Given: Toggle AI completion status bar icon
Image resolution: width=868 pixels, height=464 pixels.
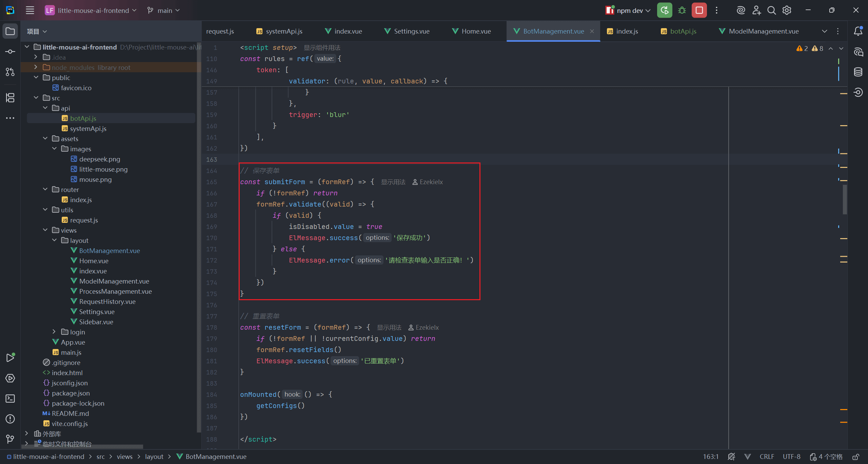Looking at the screenshot, I should click(731, 457).
